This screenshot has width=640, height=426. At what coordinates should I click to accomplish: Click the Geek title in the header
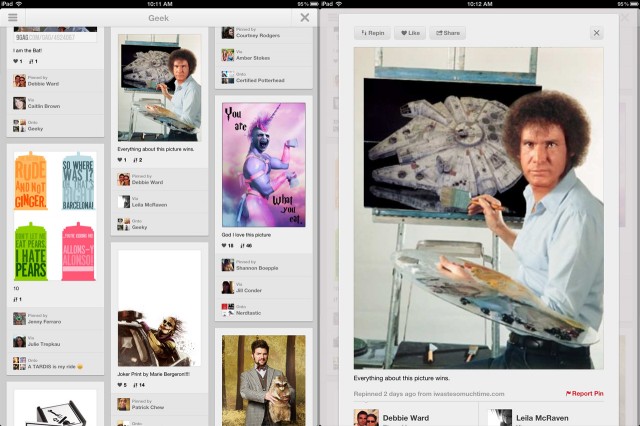(x=158, y=18)
